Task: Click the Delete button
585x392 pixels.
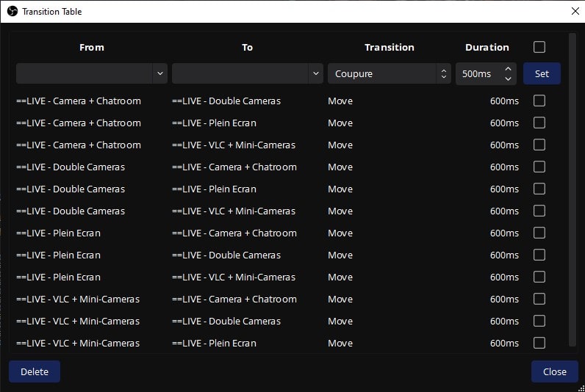Action: tap(35, 371)
